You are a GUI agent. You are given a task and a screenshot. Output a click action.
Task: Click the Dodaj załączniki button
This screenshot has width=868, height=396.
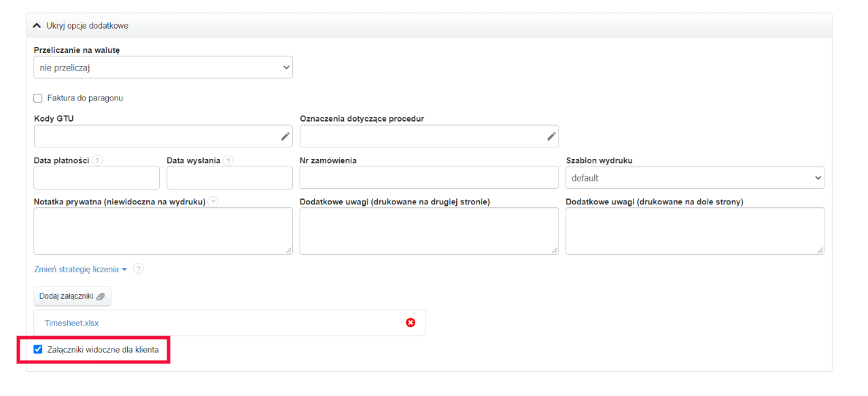click(72, 296)
